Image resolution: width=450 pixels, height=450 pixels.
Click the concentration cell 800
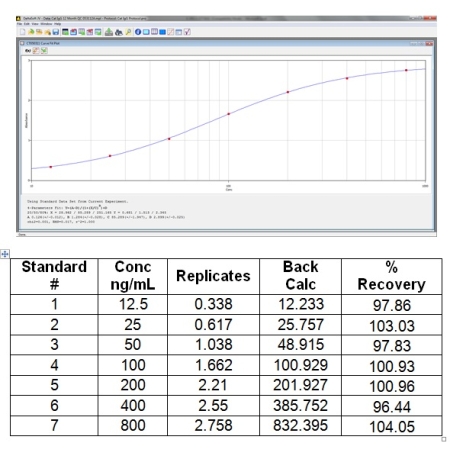(133, 426)
